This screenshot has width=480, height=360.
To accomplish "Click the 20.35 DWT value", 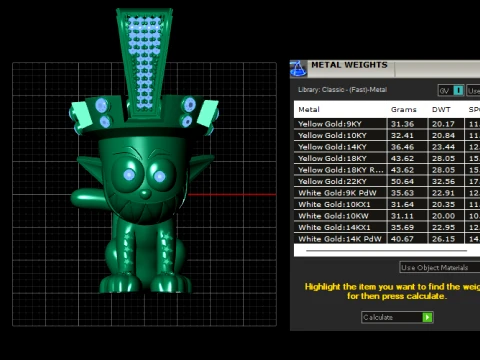I will point(443,204).
